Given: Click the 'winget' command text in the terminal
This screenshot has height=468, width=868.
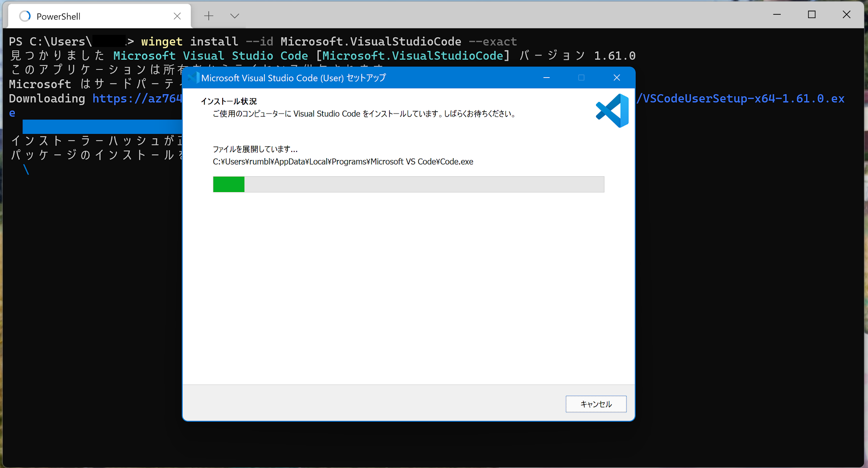Looking at the screenshot, I should click(162, 42).
